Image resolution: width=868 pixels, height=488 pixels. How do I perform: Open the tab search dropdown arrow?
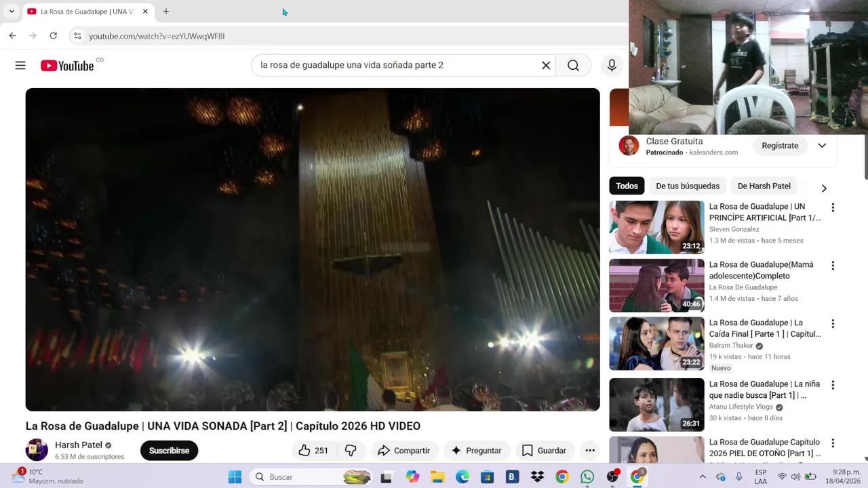tap(12, 12)
